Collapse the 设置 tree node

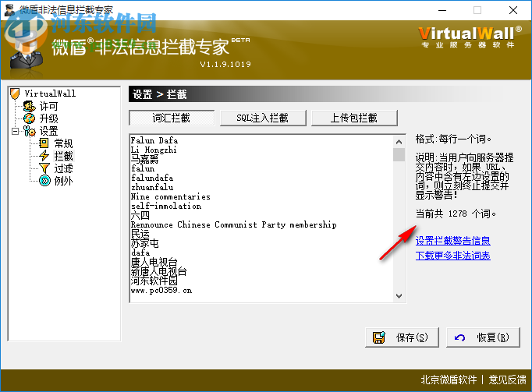(x=15, y=131)
